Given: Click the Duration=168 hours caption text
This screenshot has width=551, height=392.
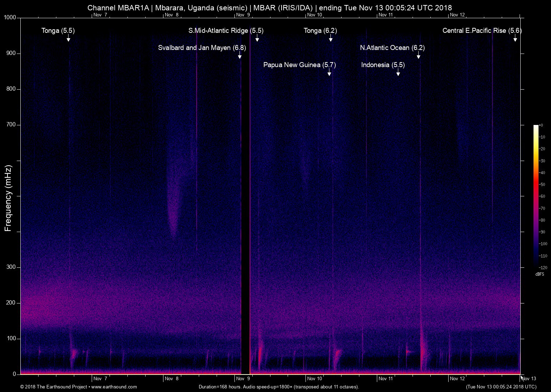Looking at the screenshot, I should 278,387.
